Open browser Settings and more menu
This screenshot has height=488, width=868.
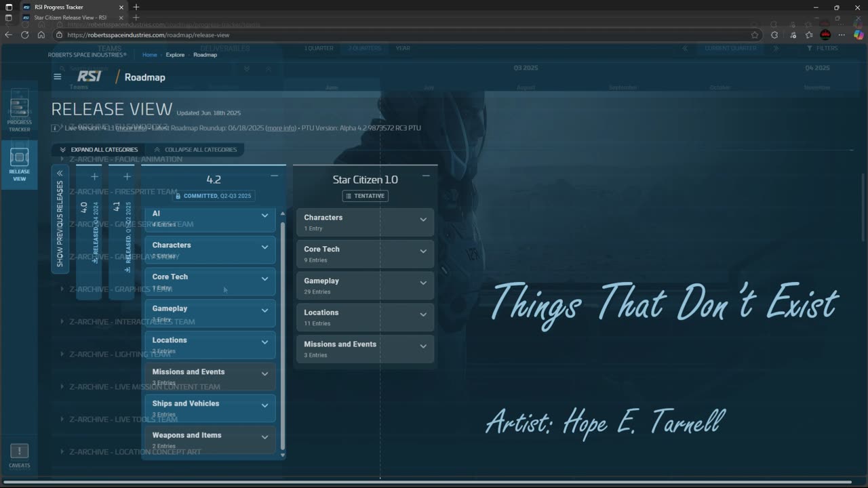842,35
